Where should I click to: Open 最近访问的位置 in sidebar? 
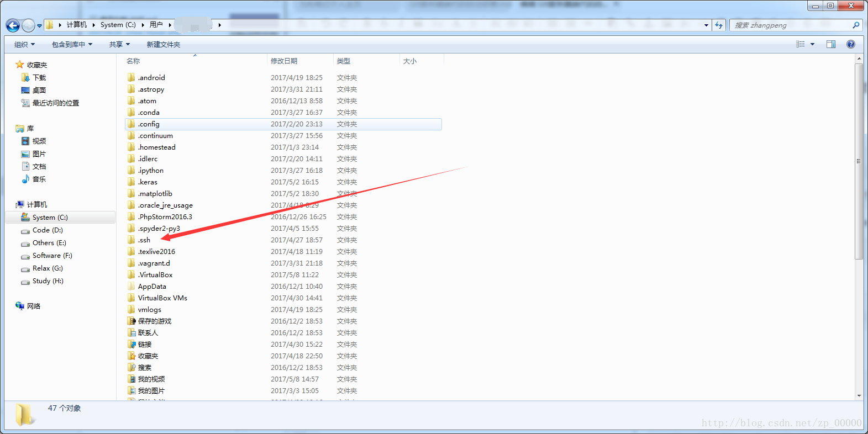point(56,103)
